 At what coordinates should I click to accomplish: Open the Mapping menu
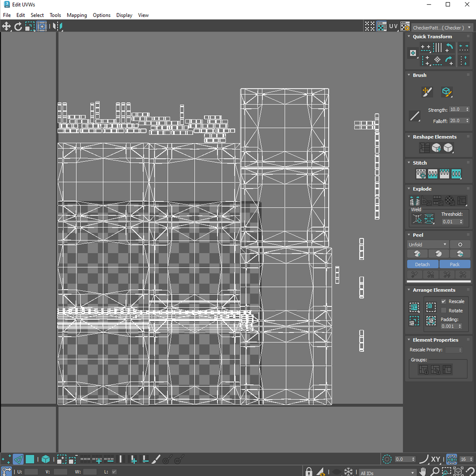click(x=77, y=15)
